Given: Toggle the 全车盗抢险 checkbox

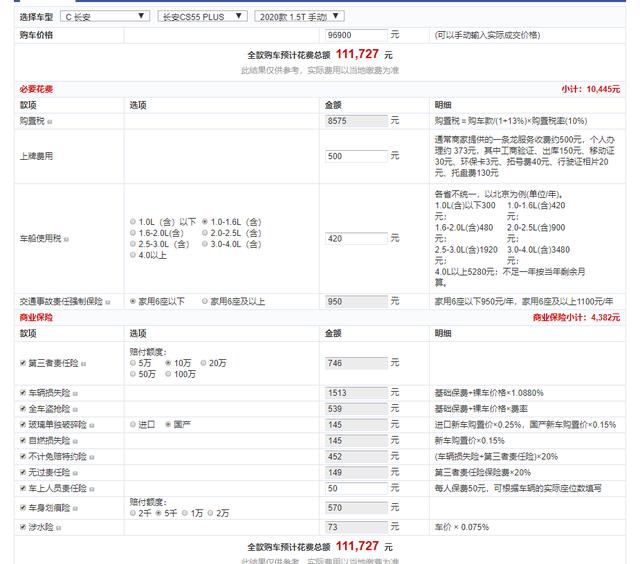Looking at the screenshot, I should click(23, 409).
